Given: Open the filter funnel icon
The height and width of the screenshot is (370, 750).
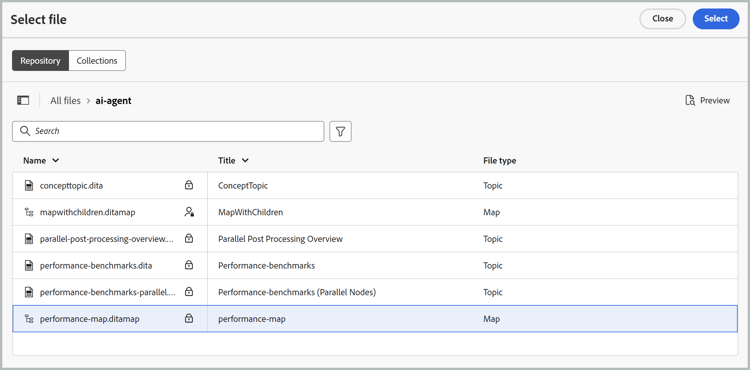Looking at the screenshot, I should point(341,131).
